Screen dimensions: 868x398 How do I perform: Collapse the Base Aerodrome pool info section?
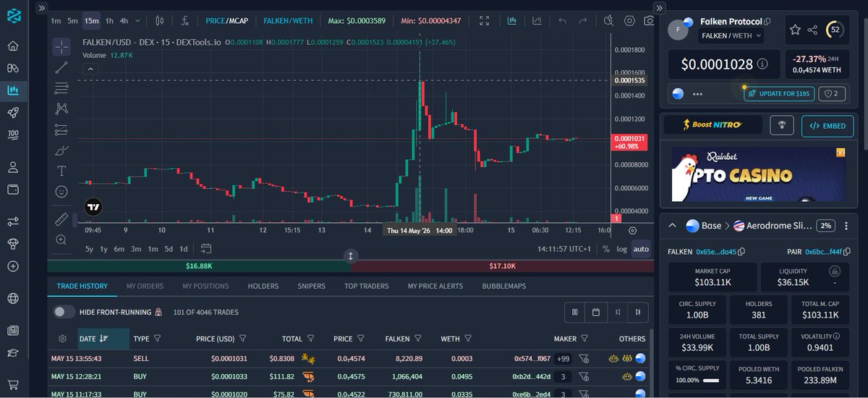[672, 226]
